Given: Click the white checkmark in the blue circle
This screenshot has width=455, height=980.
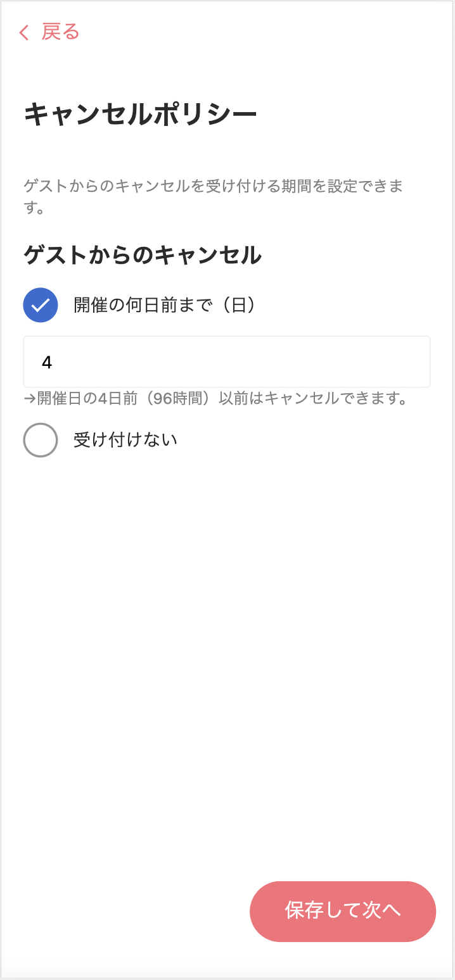Looking at the screenshot, I should pyautogui.click(x=41, y=305).
